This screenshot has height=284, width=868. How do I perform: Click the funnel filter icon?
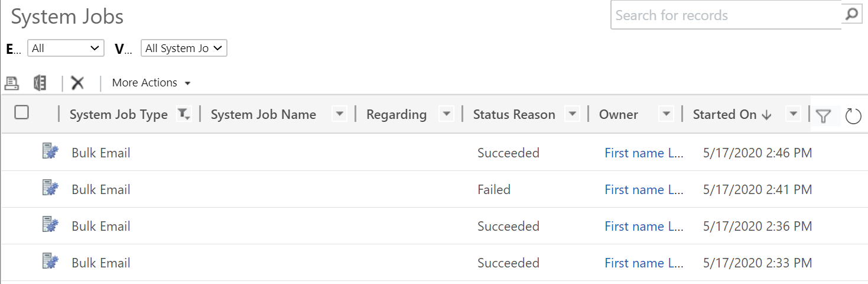823,116
